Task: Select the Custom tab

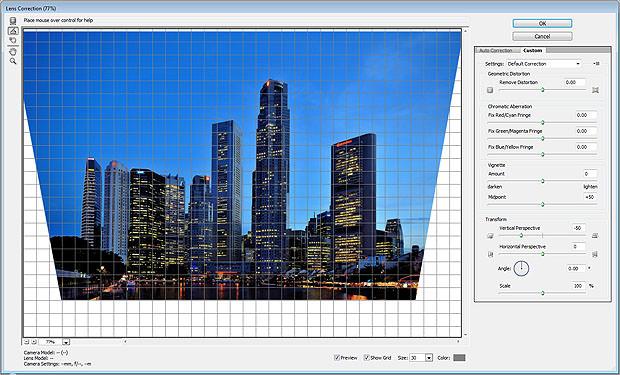Action: click(532, 50)
